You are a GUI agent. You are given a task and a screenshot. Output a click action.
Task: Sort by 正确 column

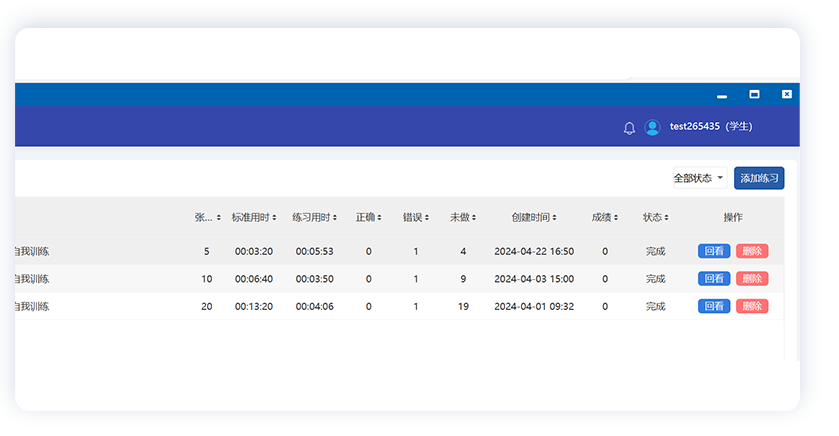[368, 217]
